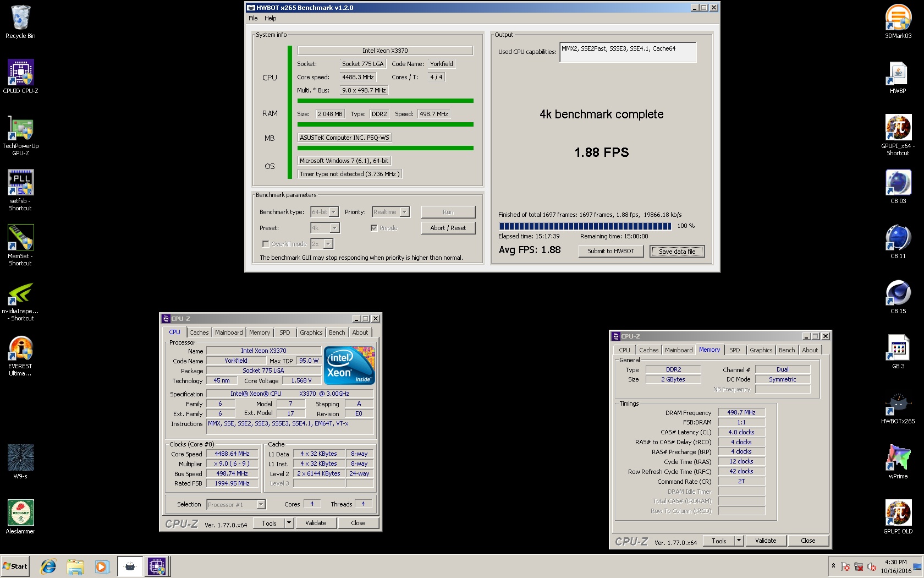Click the Used CPU capabilities text box
The height and width of the screenshot is (578, 924).
(628, 52)
